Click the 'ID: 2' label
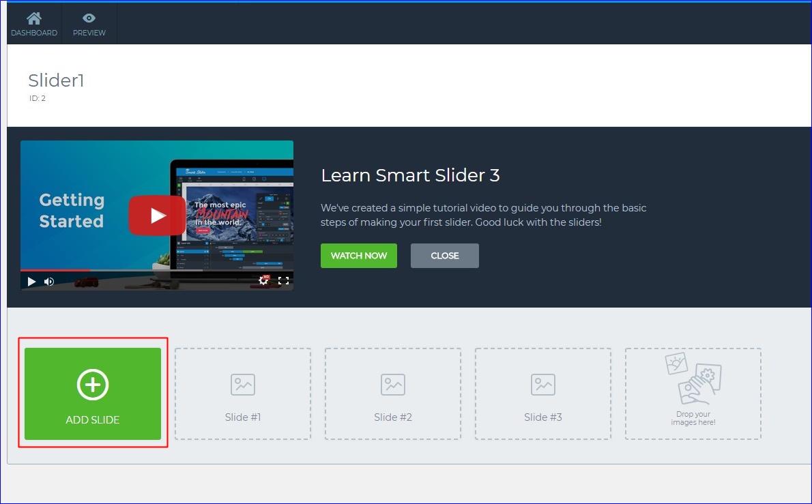Image resolution: width=812 pixels, height=504 pixels. tap(38, 98)
